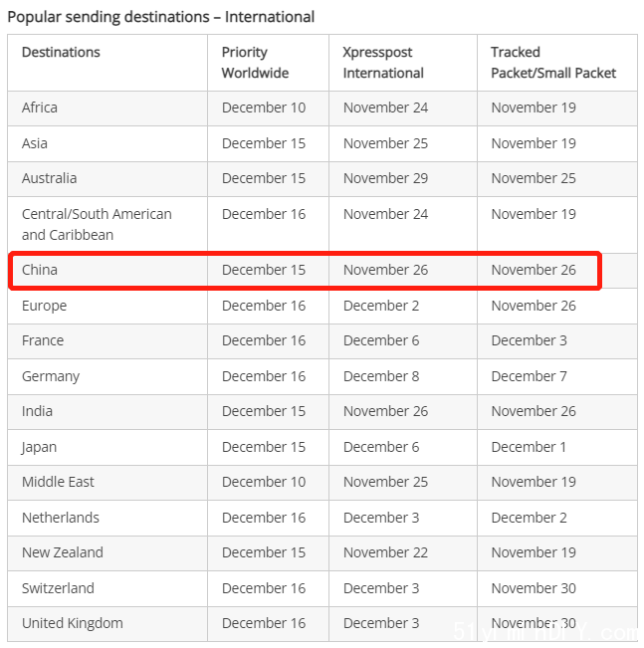Click the Destinations column header
Image resolution: width=644 pixels, height=648 pixels.
point(61,52)
